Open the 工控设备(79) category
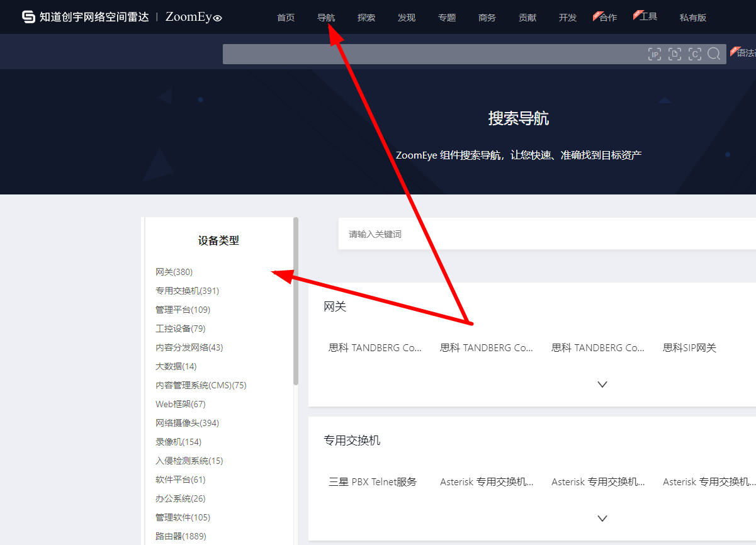Screen dimensions: 756x545 (x=179, y=328)
